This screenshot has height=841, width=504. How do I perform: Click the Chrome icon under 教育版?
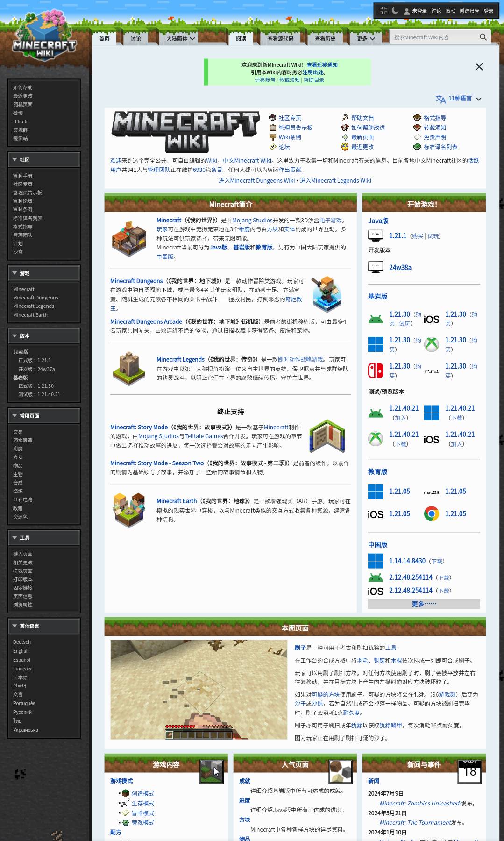431,514
